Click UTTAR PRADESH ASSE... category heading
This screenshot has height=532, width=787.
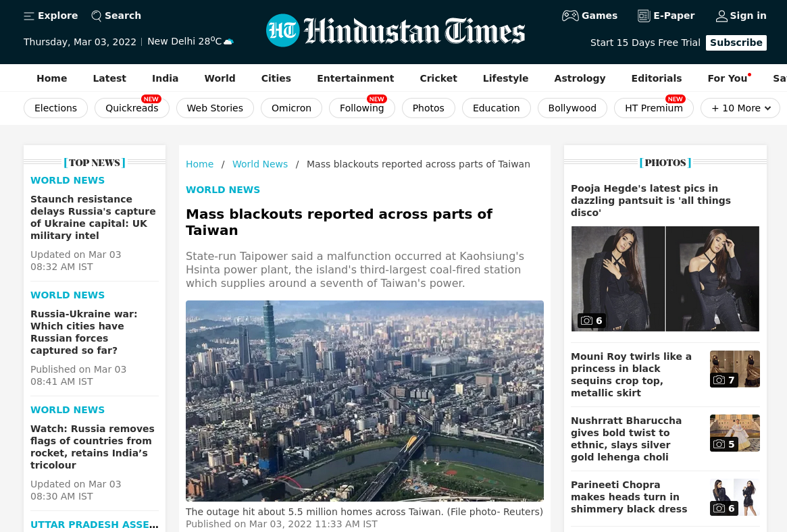(x=95, y=525)
